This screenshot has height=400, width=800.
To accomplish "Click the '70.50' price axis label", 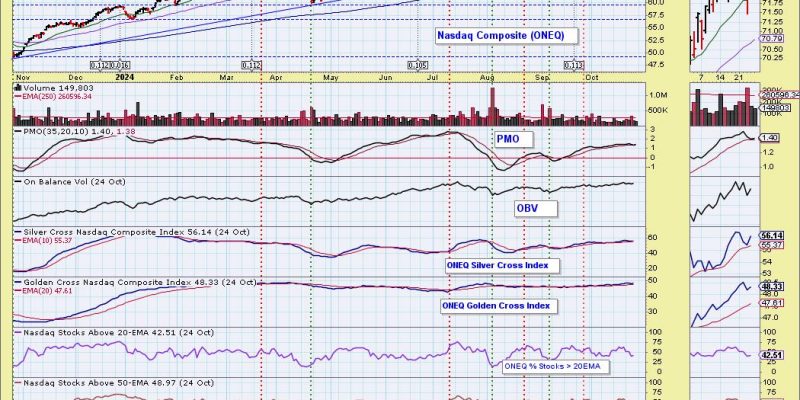I will tap(770, 49).
